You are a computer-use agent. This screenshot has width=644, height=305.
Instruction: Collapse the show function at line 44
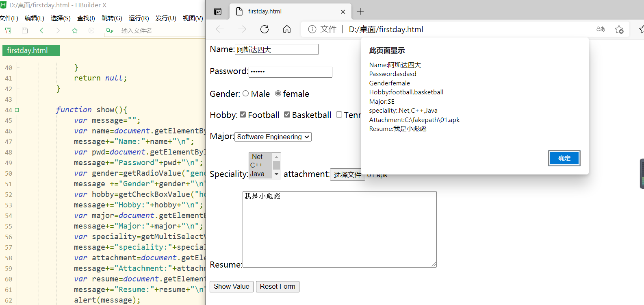(17, 110)
